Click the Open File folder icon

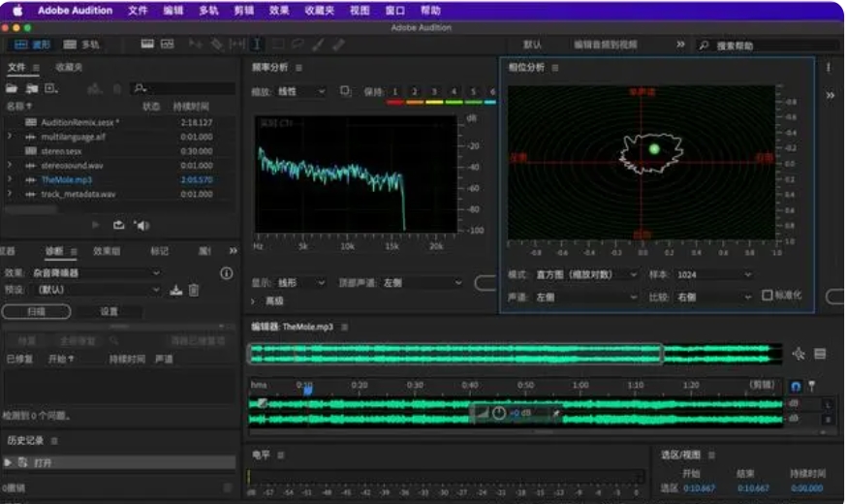(x=12, y=88)
